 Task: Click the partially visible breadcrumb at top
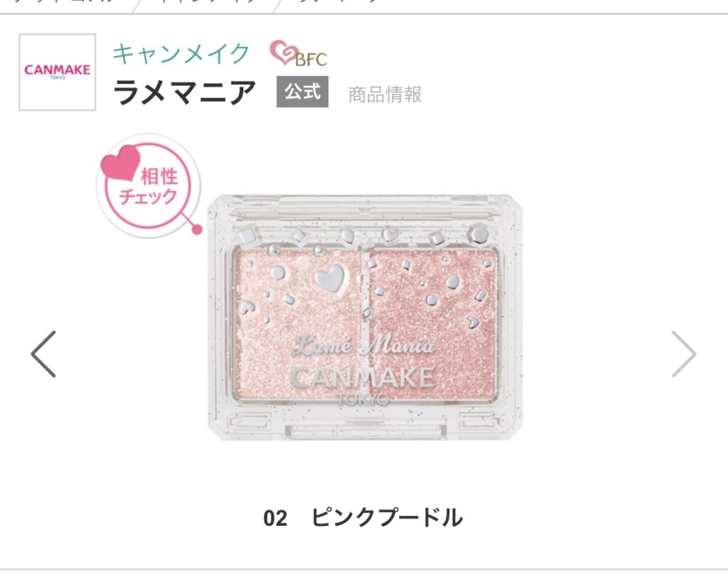coord(195,2)
